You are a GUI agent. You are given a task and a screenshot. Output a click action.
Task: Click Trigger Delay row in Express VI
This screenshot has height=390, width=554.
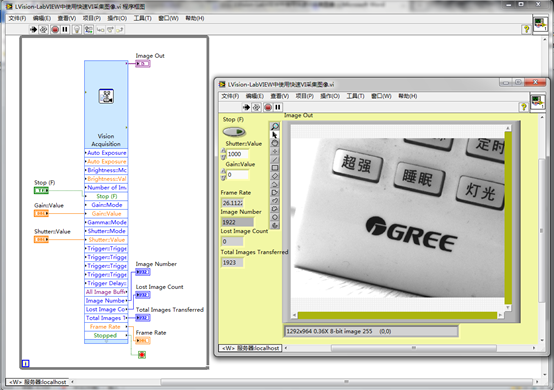(x=106, y=283)
